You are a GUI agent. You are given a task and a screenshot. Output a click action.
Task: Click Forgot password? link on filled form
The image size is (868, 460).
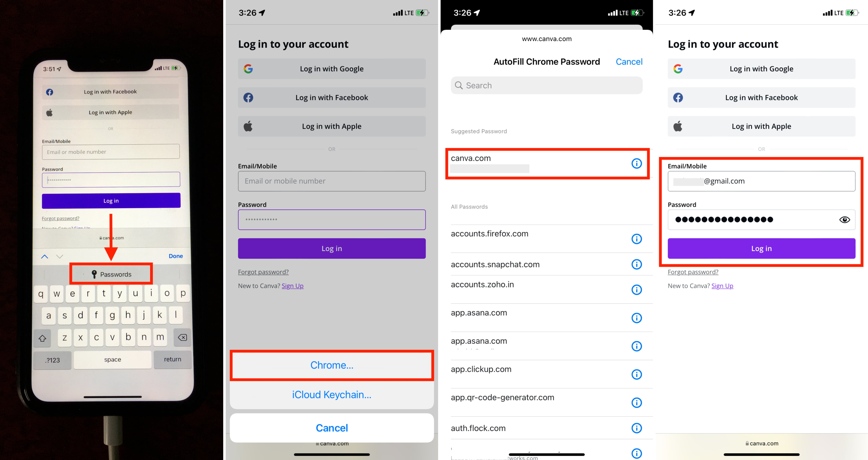tap(693, 272)
